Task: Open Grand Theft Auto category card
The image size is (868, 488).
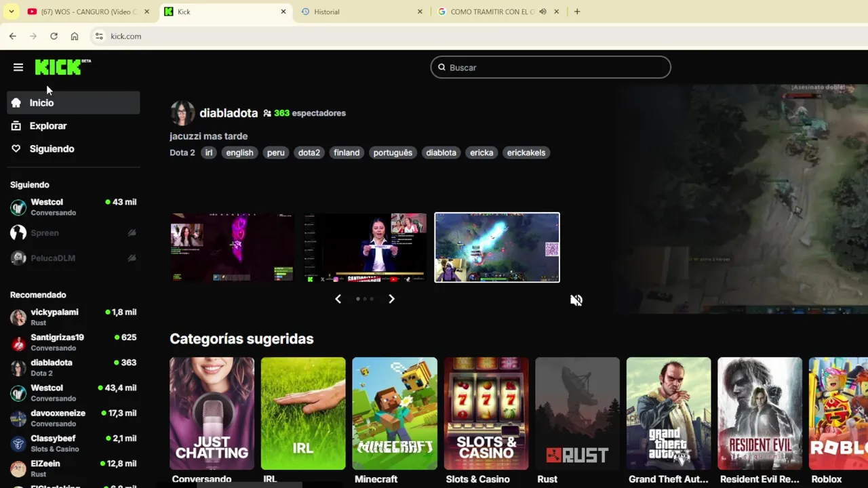Action: pos(669,413)
